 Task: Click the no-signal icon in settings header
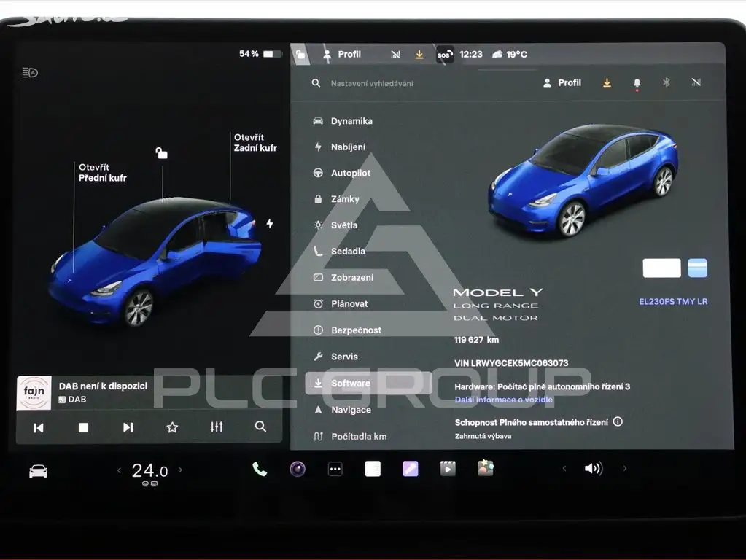[x=696, y=82]
